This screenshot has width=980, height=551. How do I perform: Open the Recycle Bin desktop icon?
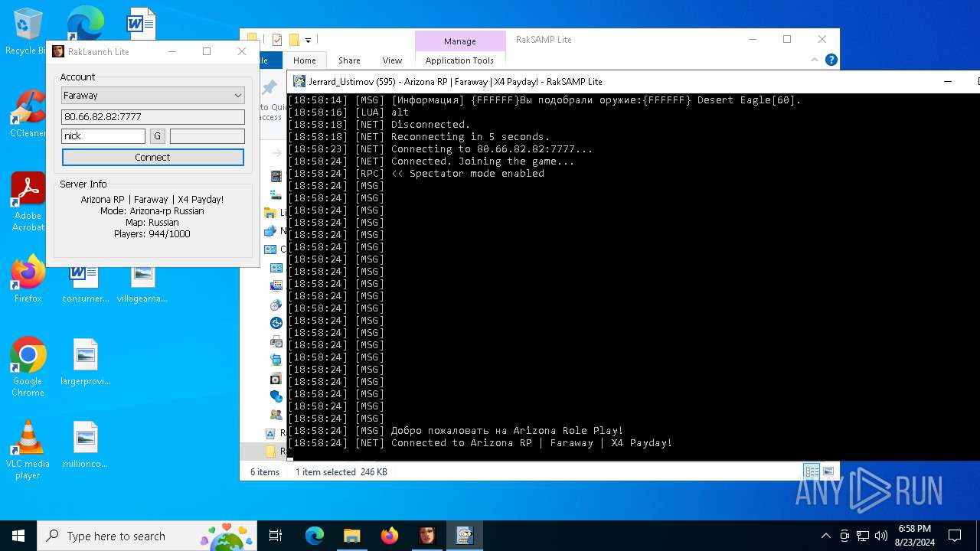point(28,31)
